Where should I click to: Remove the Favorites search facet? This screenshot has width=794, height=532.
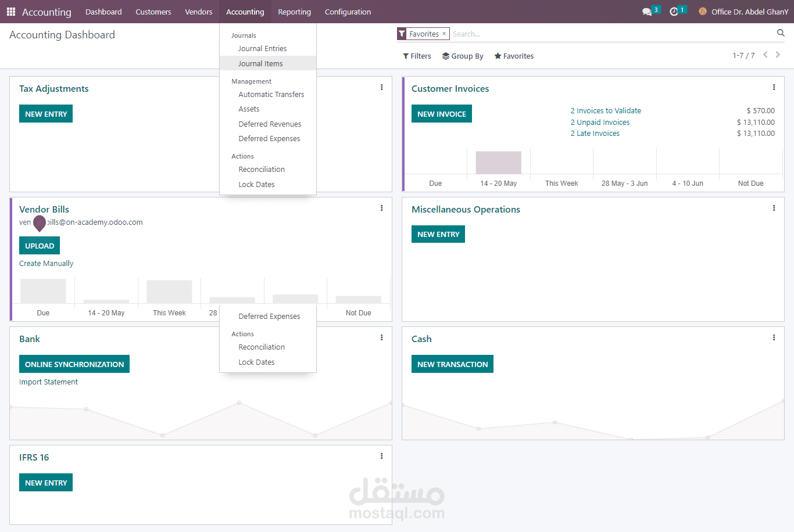tap(444, 34)
